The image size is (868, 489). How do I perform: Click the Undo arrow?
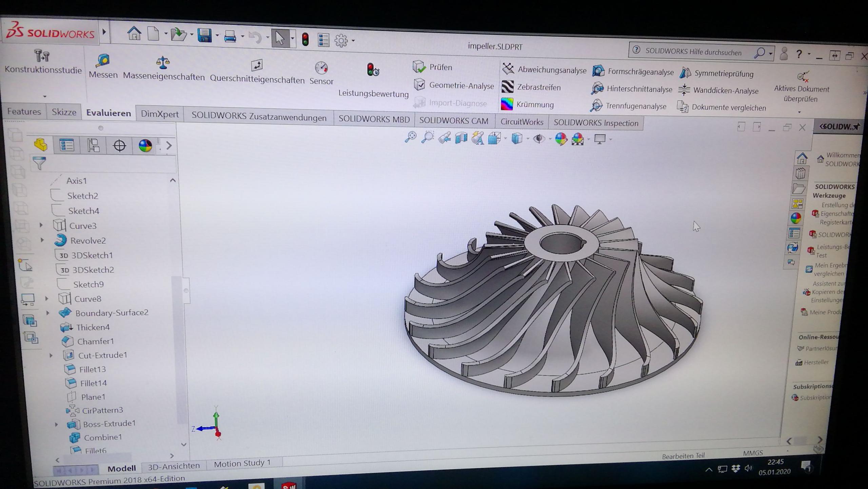coord(255,37)
